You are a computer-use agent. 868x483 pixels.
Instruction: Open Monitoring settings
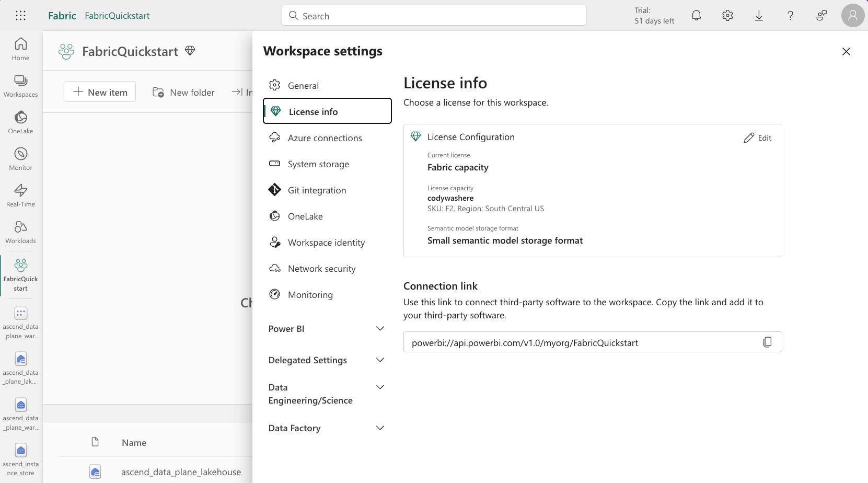[327, 294]
